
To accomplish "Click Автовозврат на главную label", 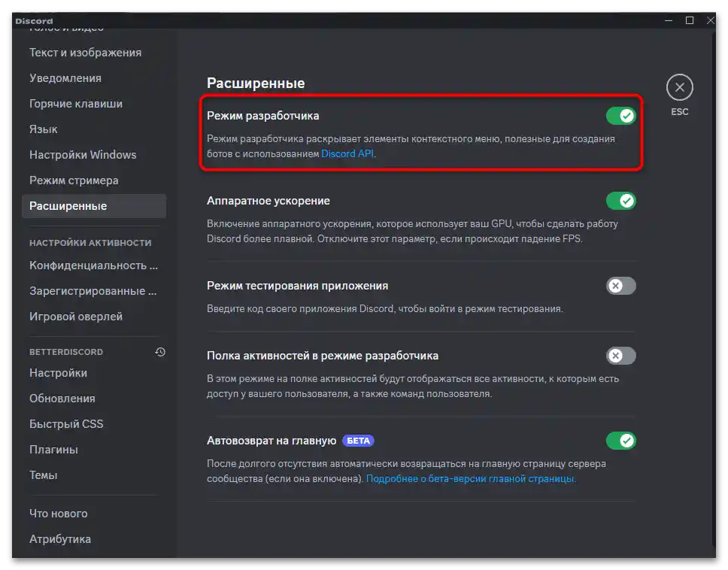I will (x=271, y=441).
